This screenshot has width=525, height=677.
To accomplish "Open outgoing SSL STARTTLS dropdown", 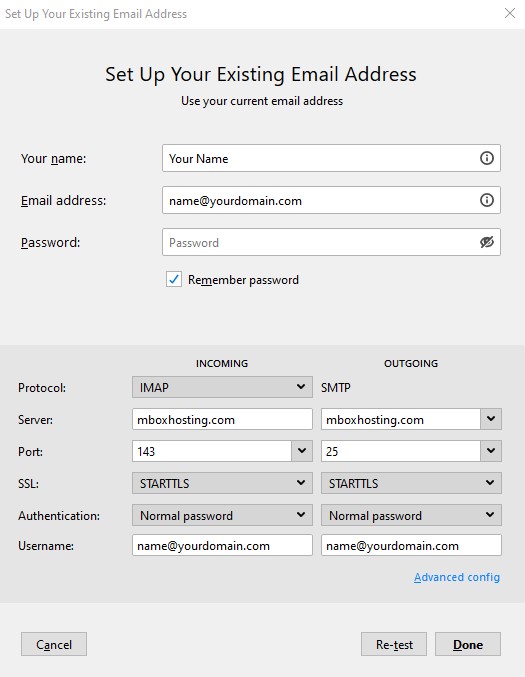I will tap(411, 483).
